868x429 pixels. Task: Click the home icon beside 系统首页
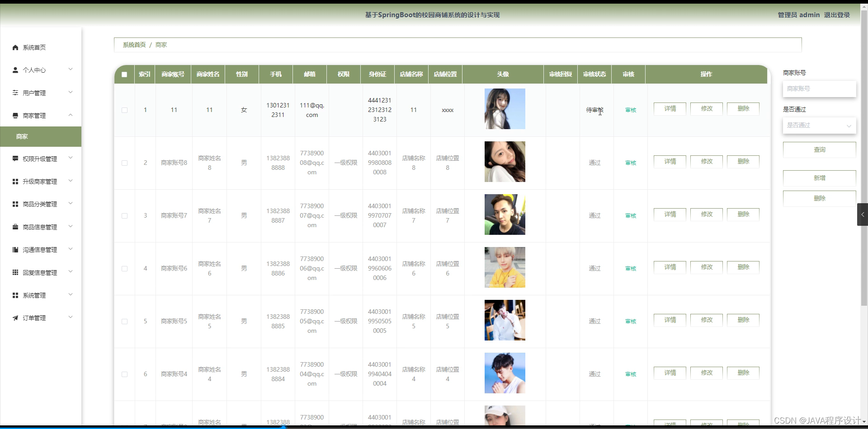15,47
